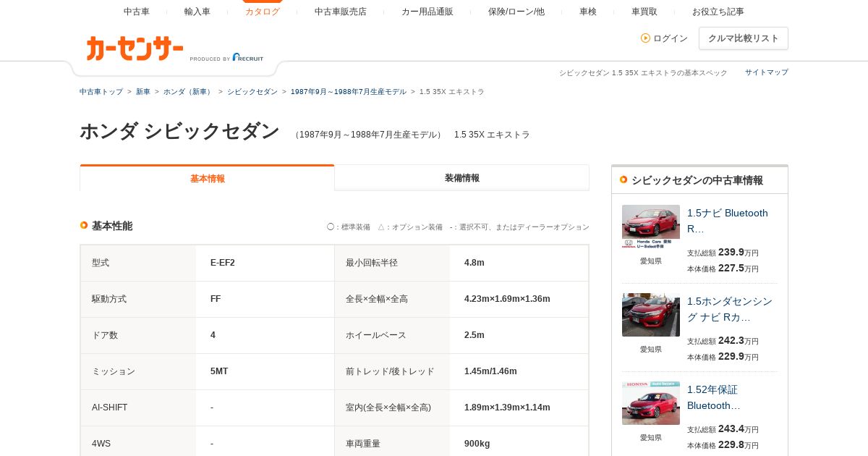Screen dimensions: 868x456
Task: Click the ホイールベース label
Action: (x=376, y=335)
